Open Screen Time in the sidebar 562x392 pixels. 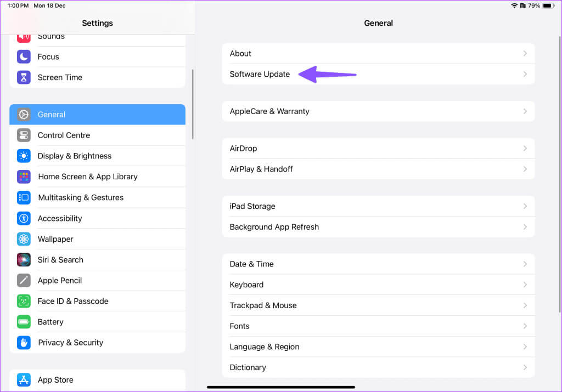pyautogui.click(x=98, y=77)
